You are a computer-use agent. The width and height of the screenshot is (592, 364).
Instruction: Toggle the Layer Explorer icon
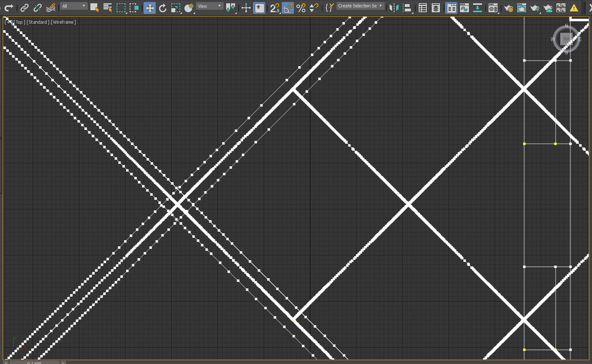pyautogui.click(x=436, y=7)
